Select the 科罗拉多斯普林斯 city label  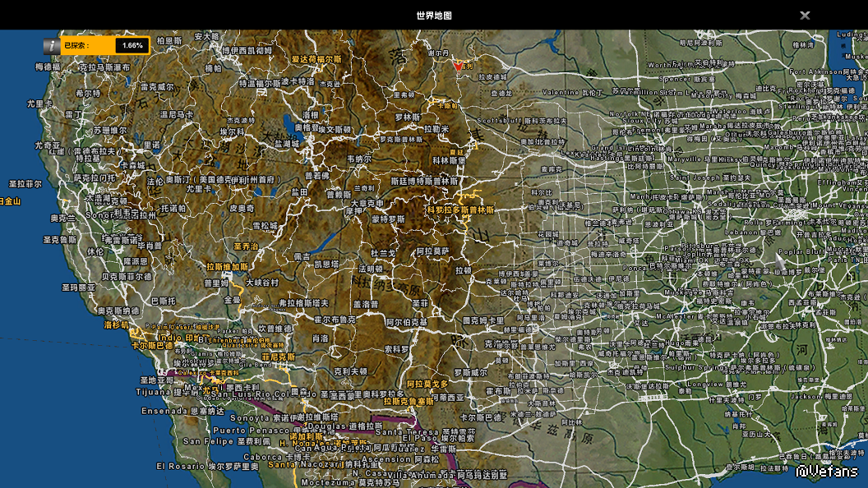pyautogui.click(x=460, y=210)
